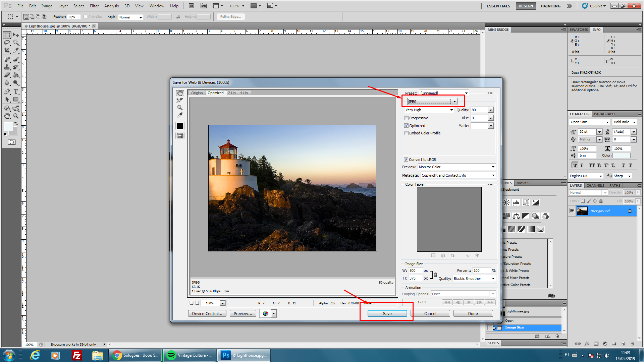Click the browser preview globe icon
This screenshot has width=644, height=362.
coord(266,313)
